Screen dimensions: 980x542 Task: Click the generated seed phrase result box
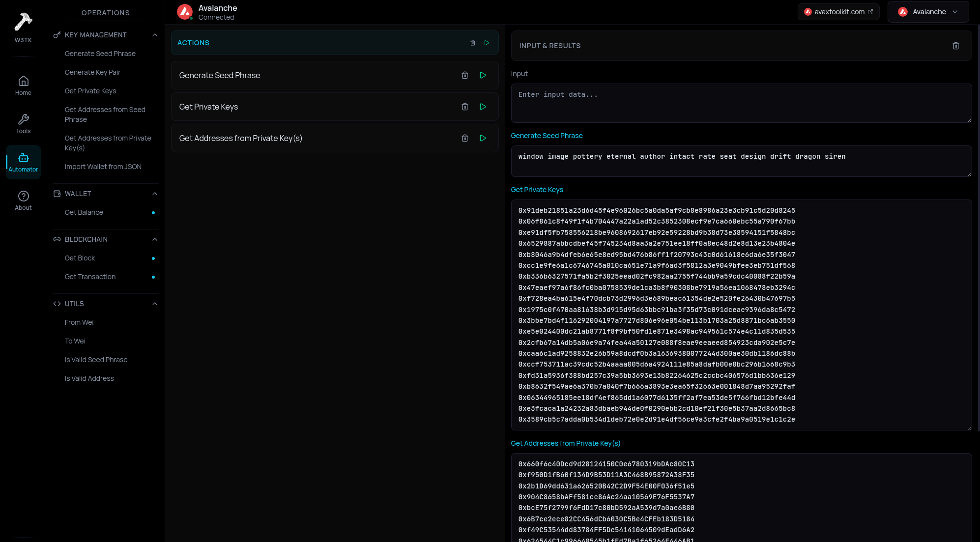741,161
